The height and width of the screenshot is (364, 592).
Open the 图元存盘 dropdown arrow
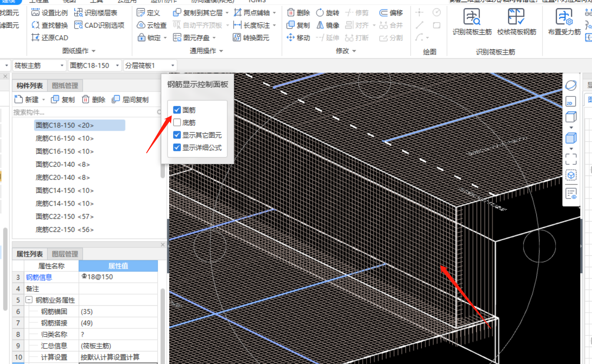pos(214,38)
